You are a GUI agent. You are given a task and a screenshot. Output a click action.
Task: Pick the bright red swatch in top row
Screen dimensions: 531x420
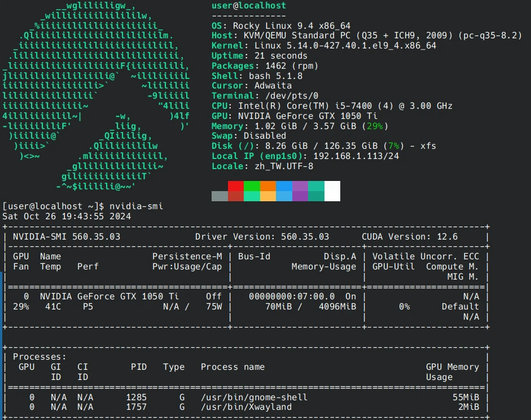point(236,186)
